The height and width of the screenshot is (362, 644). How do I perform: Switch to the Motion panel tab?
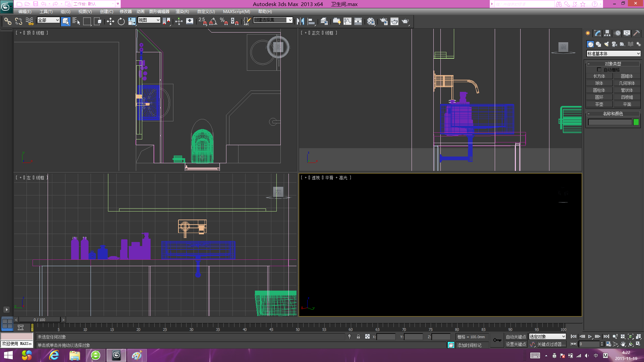point(618,33)
